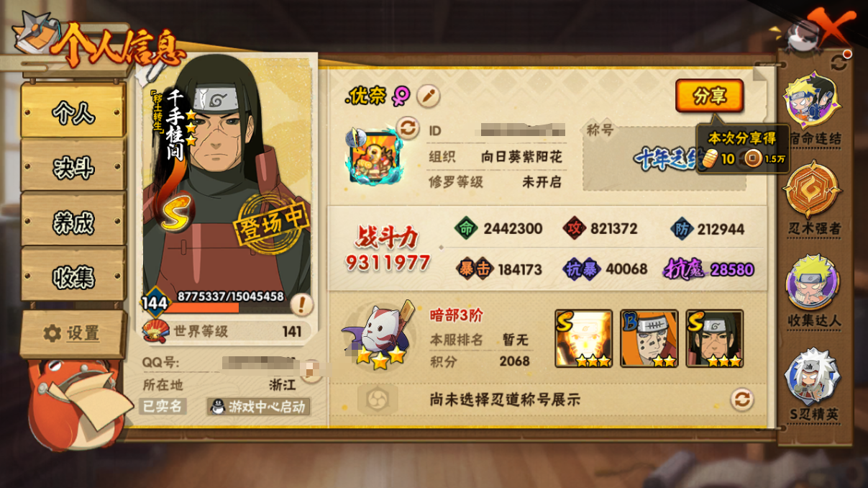Switch to the 个人 tab
This screenshot has width=868, height=488.
(x=73, y=111)
